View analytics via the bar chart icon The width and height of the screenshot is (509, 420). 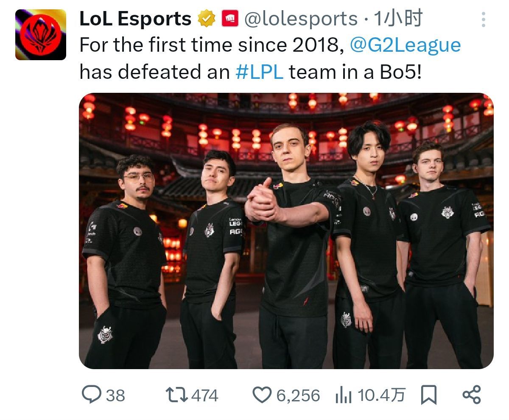[344, 395]
